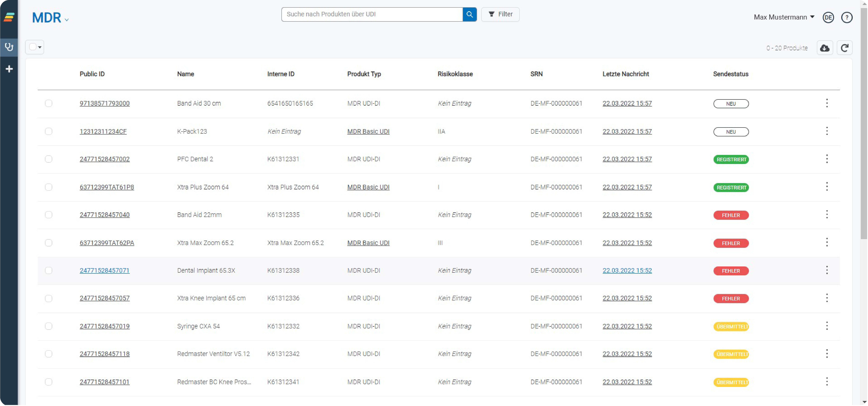This screenshot has width=868, height=406.
Task: Open the help question mark icon
Action: pyautogui.click(x=846, y=17)
